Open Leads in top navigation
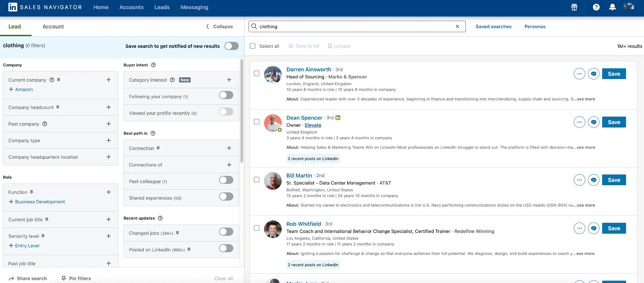Viewport: 644px width, 283px height. pyautogui.click(x=162, y=7)
